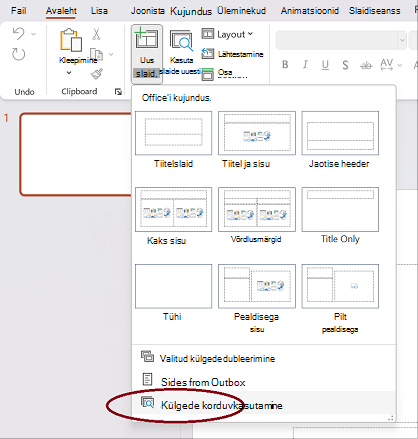Click the Copy icon

[96, 54]
